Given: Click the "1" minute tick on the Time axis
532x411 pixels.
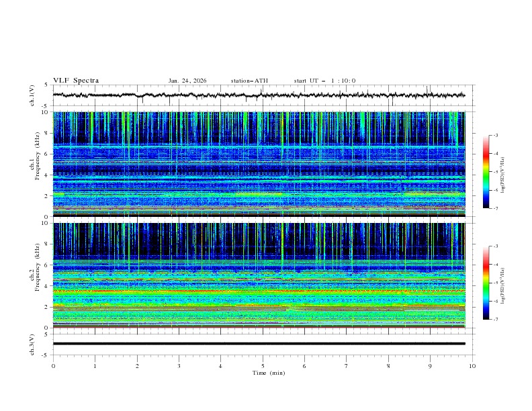Looking at the screenshot, I should pyautogui.click(x=95, y=366).
